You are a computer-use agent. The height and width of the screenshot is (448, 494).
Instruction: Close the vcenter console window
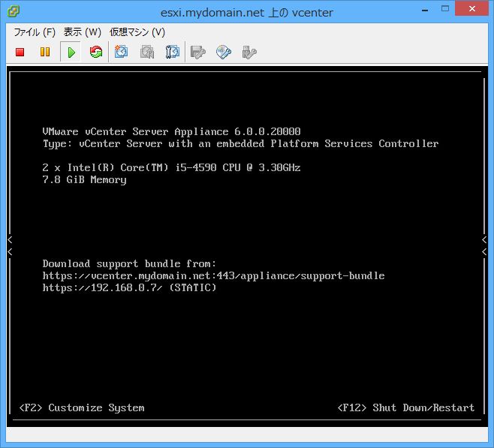(x=471, y=8)
